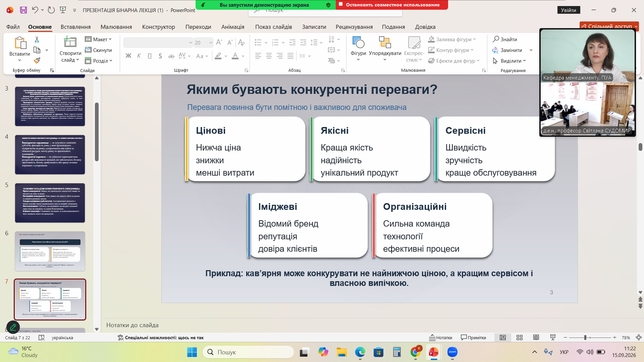Expand the Заливка фігури fill dropdown
Screen dimensions: 644x362
coord(475,39)
